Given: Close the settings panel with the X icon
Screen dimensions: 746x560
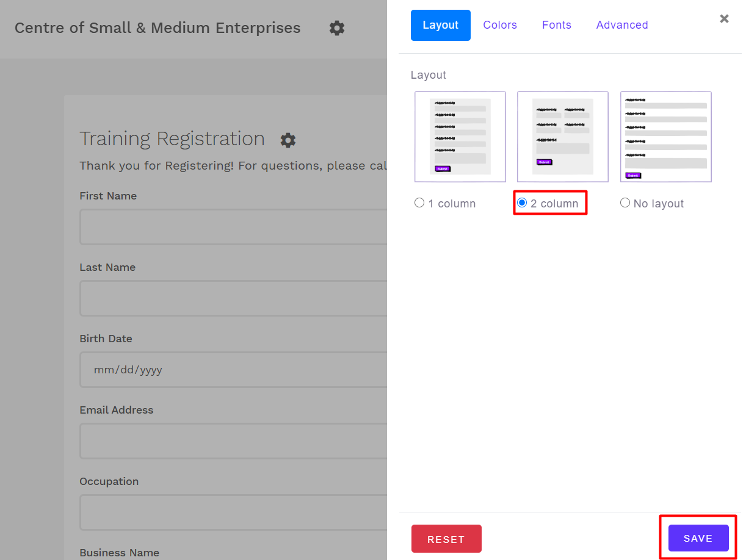Looking at the screenshot, I should click(x=724, y=19).
